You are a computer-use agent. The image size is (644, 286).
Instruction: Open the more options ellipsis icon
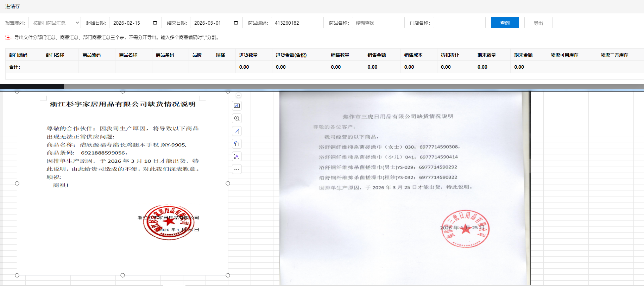pyautogui.click(x=237, y=169)
